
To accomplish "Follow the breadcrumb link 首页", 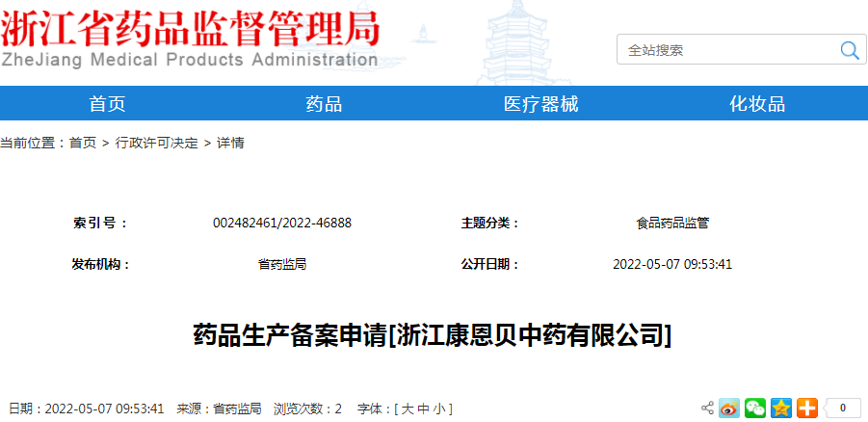I will tap(83, 143).
